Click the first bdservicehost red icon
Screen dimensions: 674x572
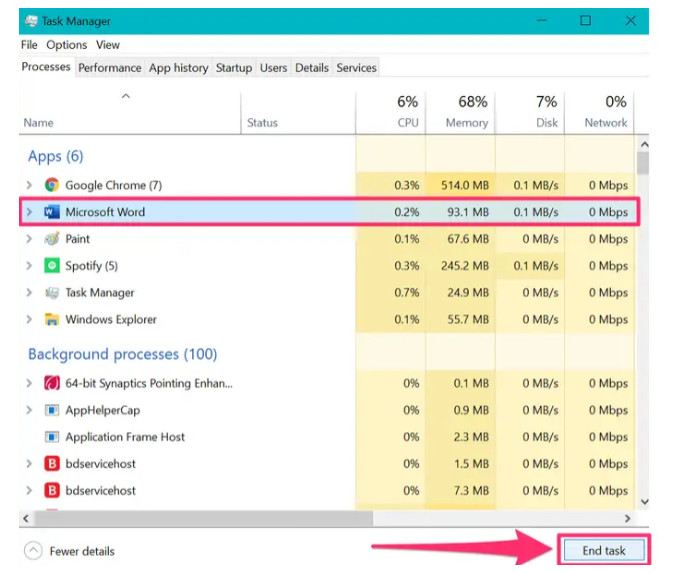52,464
